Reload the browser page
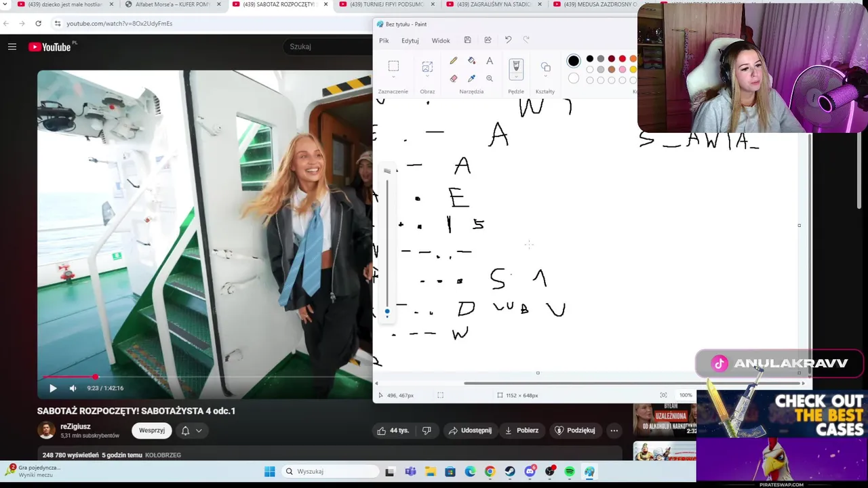The image size is (868, 488). 38,23
